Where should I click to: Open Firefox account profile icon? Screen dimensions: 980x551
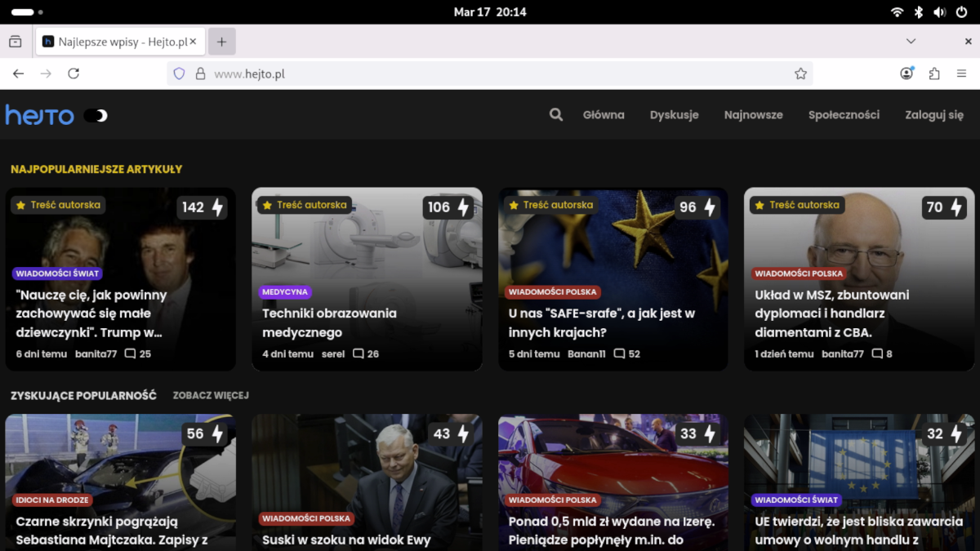click(x=906, y=73)
